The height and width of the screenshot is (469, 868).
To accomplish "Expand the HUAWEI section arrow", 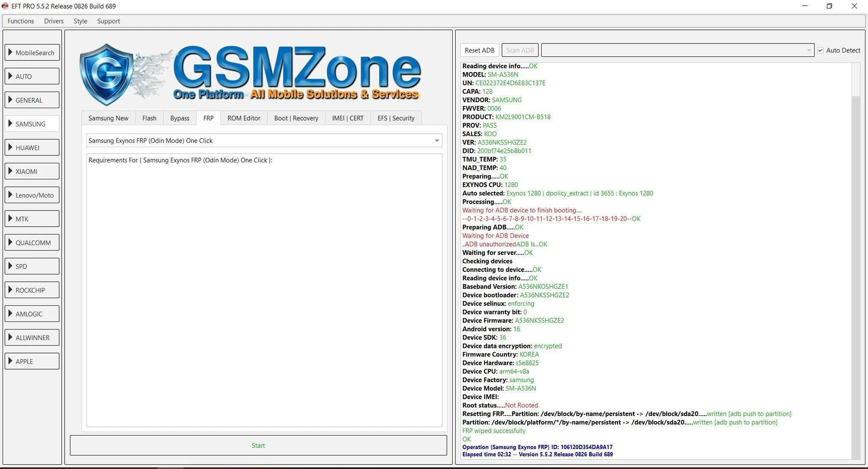I will [x=10, y=147].
